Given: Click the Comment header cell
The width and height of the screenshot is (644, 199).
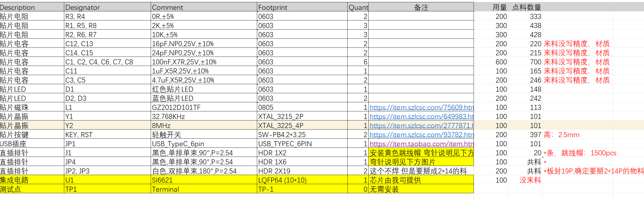Looking at the screenshot, I should click(x=204, y=7).
